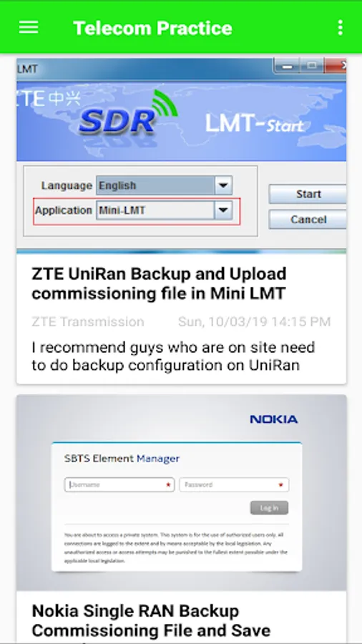Click the Password input field

(235, 484)
